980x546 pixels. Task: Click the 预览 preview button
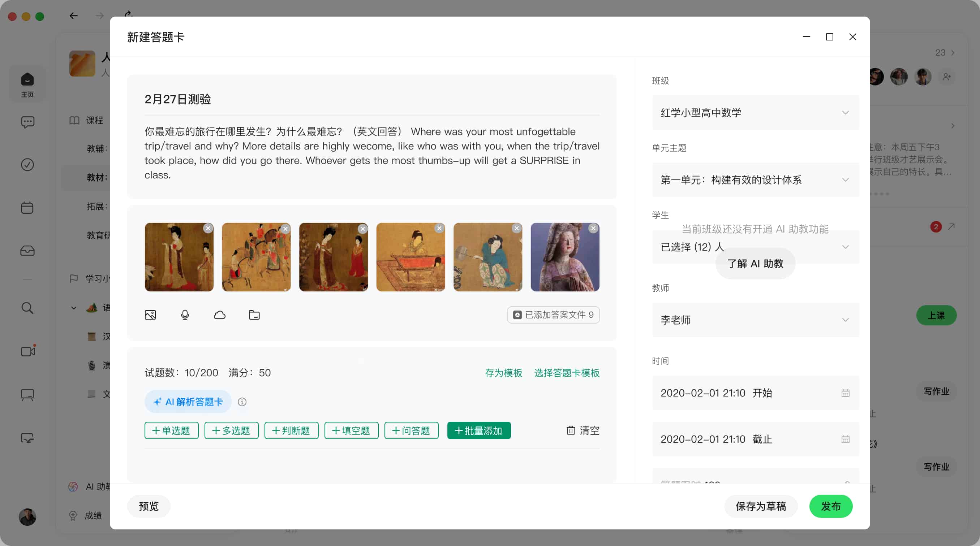(149, 506)
